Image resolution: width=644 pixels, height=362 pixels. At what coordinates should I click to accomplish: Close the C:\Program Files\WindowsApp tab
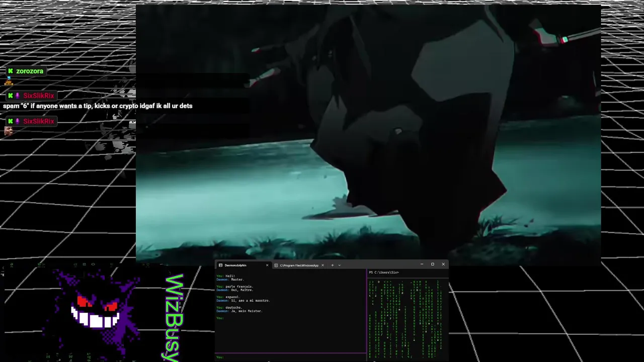click(323, 265)
